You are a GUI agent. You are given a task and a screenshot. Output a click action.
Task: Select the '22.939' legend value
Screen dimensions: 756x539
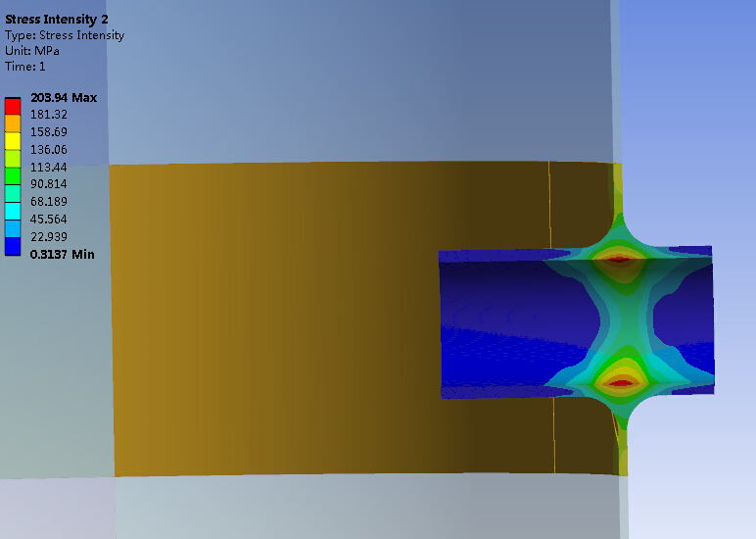coord(49,236)
